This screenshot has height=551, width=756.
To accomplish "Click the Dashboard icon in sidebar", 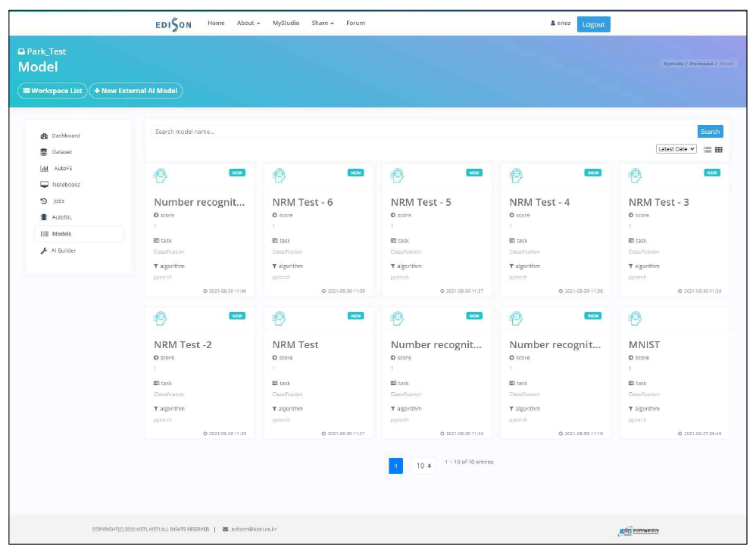I will [x=44, y=136].
